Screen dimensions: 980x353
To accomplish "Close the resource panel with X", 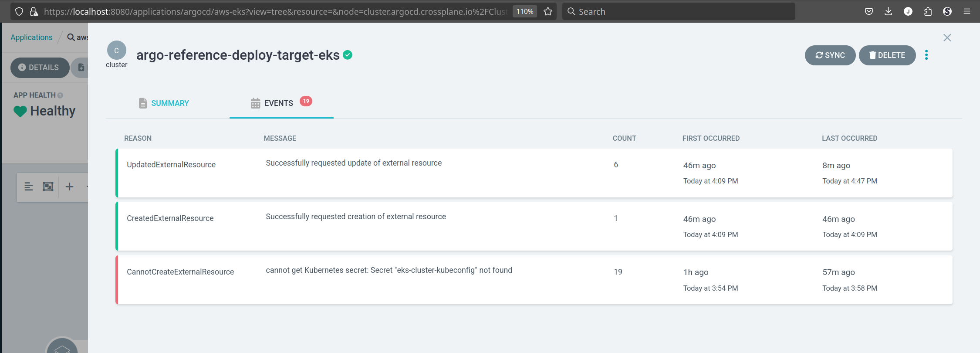I will tap(947, 38).
